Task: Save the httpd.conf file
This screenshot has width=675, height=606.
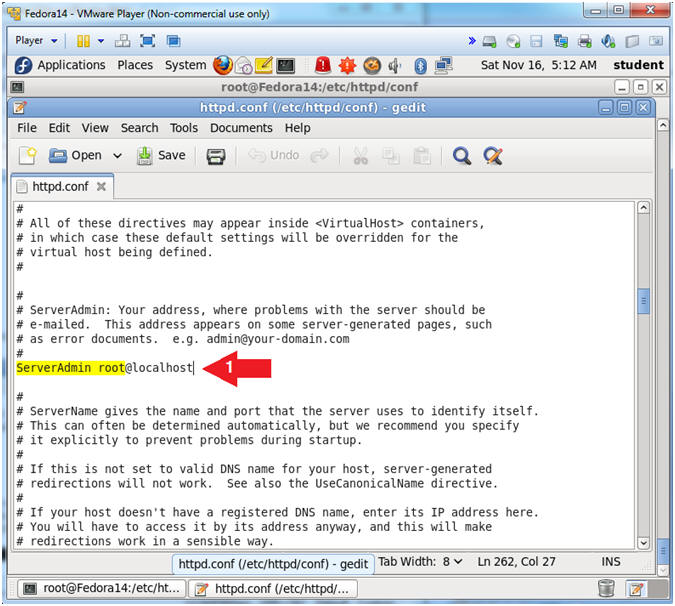Action: (161, 155)
